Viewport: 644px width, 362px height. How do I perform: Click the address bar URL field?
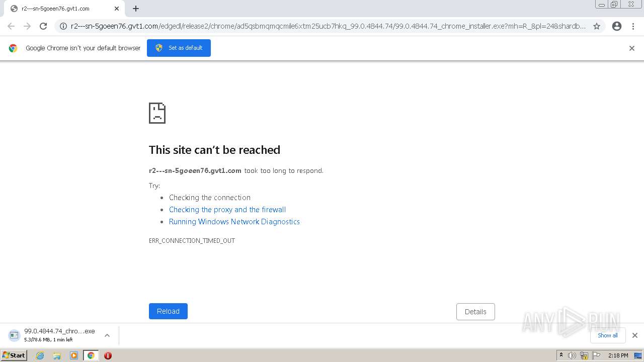[x=328, y=26]
